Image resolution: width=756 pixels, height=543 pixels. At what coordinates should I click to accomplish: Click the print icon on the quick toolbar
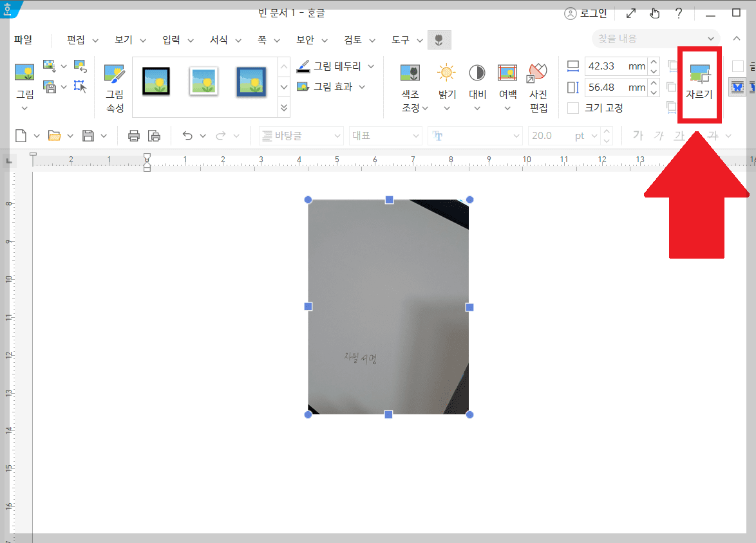coord(133,135)
